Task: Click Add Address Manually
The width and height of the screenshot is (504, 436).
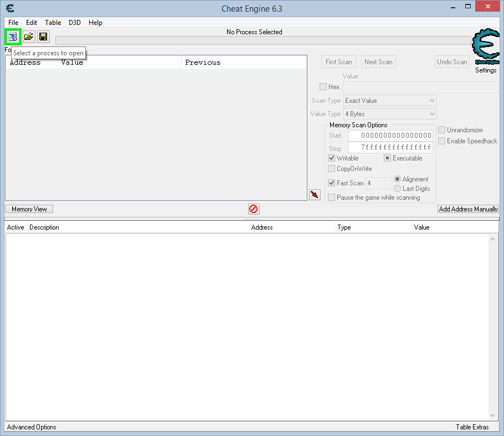Action: click(x=468, y=209)
